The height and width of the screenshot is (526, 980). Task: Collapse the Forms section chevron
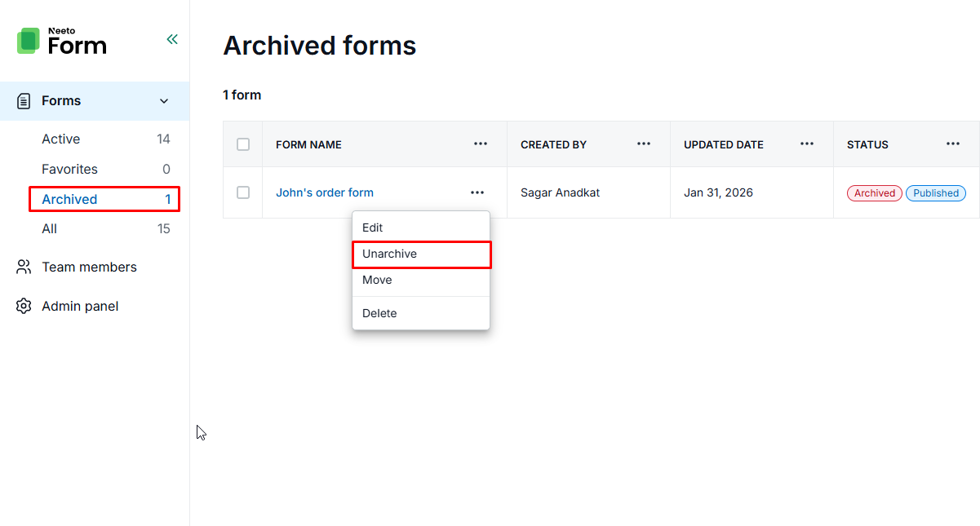pos(164,101)
